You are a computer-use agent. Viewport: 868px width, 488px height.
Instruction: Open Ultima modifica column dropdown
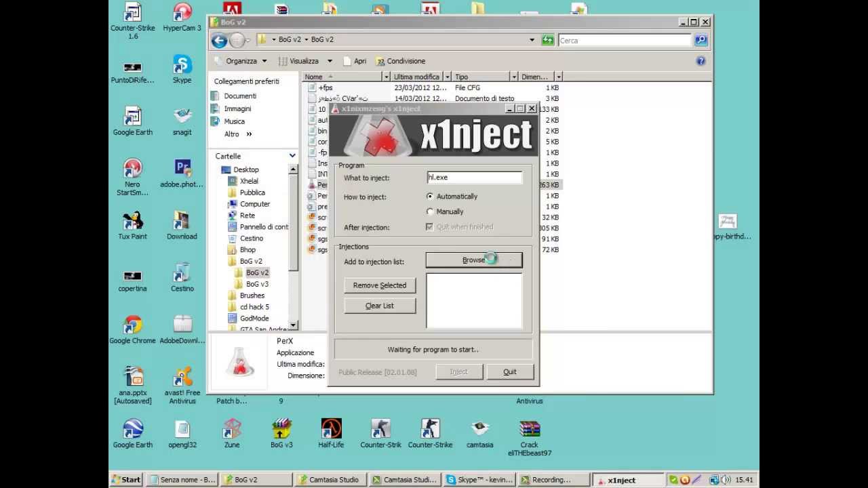(x=447, y=77)
